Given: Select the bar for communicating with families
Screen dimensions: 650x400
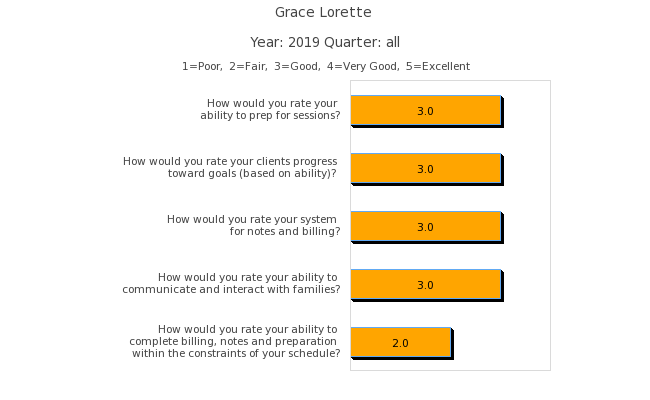Looking at the screenshot, I should pyautogui.click(x=425, y=284).
